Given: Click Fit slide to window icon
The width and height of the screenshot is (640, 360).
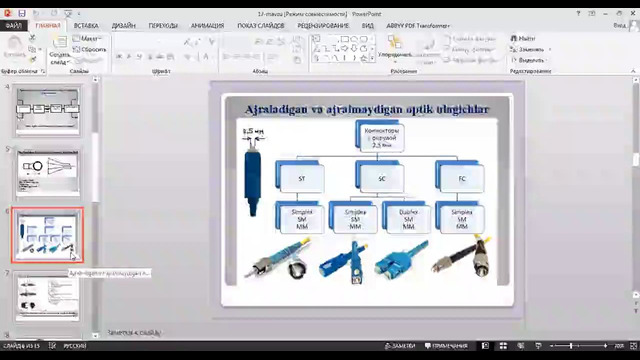Looking at the screenshot, I should (x=633, y=346).
